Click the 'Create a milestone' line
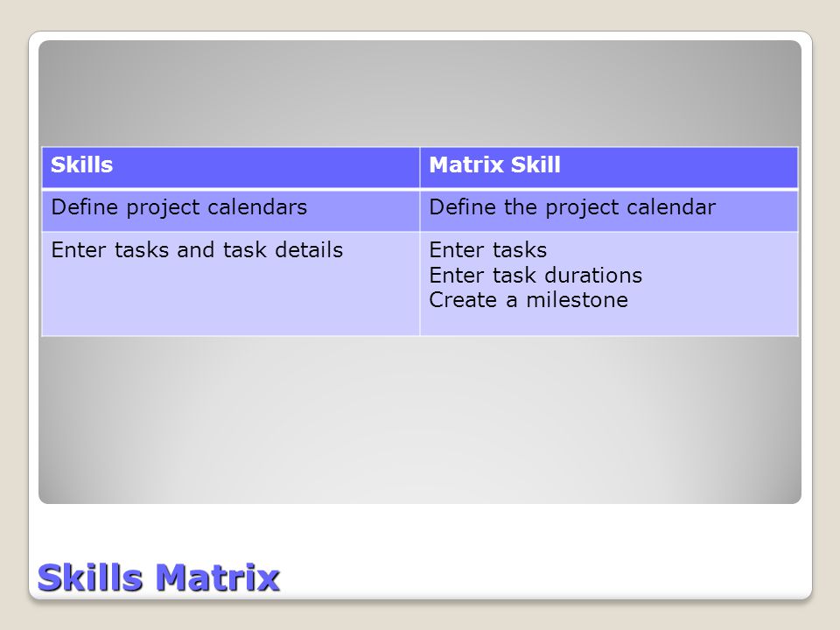This screenshot has height=630, width=840. click(528, 300)
